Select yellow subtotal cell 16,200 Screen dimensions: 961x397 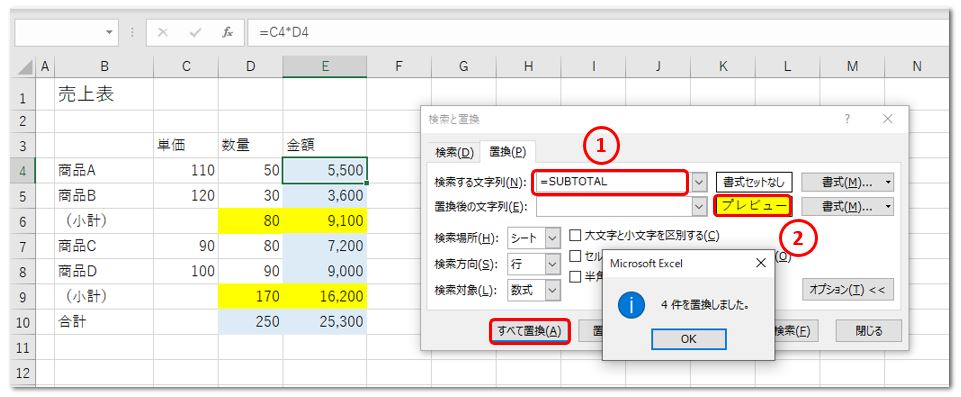tap(325, 297)
